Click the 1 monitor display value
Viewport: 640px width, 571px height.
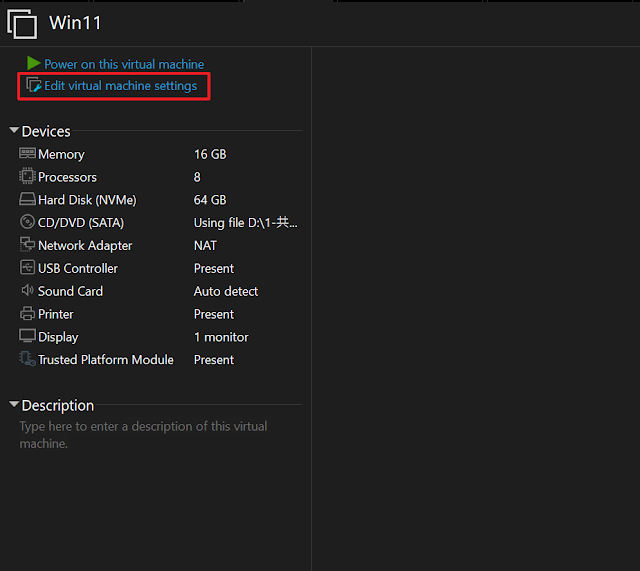(x=221, y=337)
